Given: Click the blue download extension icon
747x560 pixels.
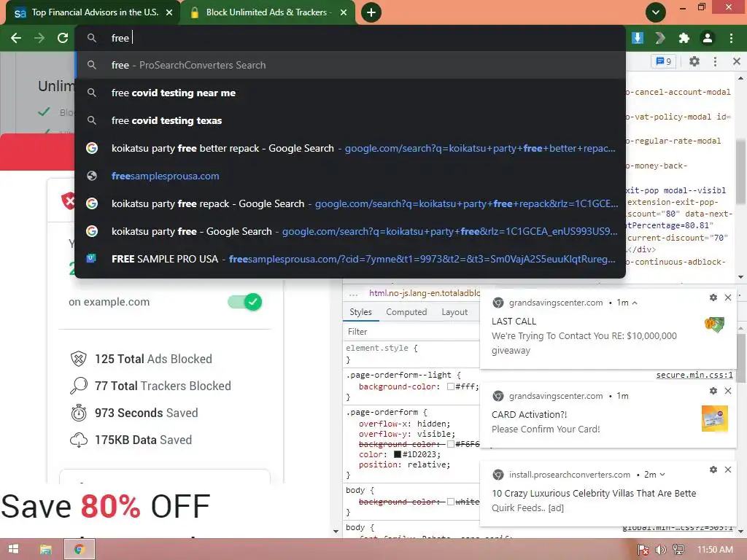Looking at the screenshot, I should (638, 38).
